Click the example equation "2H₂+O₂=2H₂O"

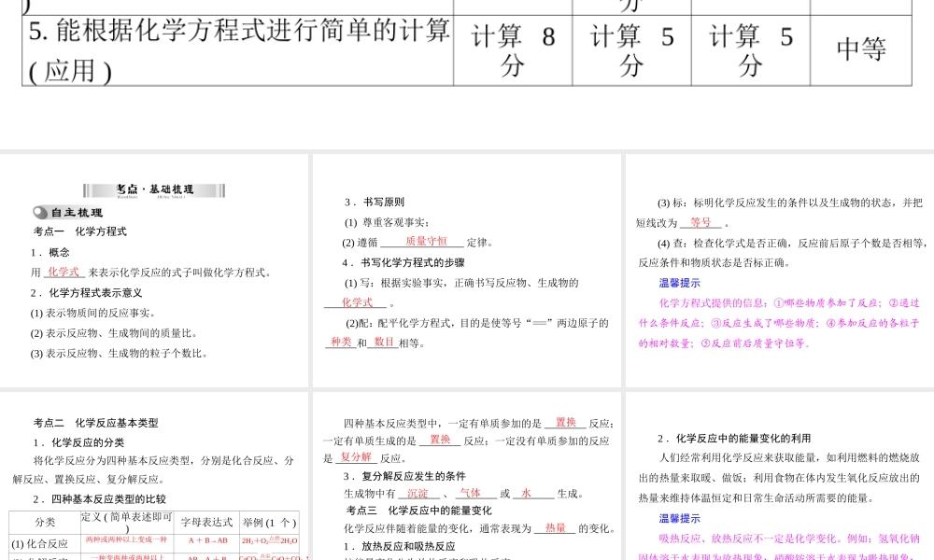click(269, 540)
